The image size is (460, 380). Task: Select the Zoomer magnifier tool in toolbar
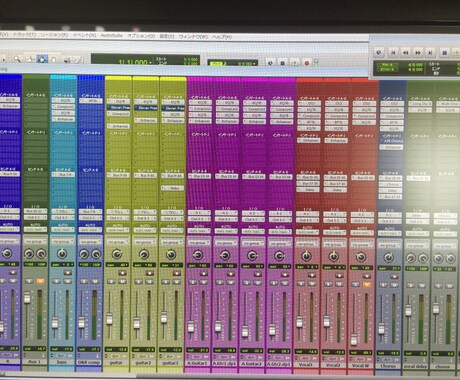17,59
